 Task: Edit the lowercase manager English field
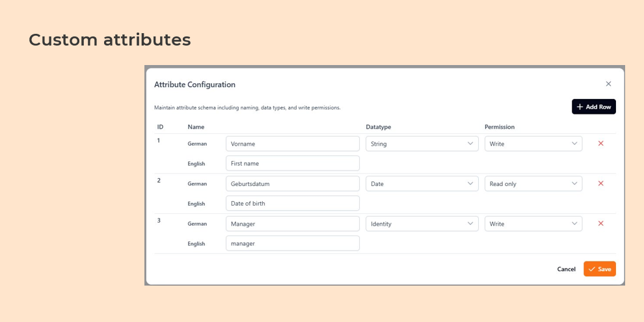pos(292,243)
